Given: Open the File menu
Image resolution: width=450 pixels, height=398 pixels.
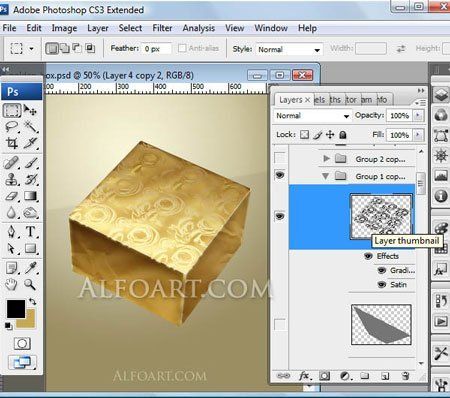Looking at the screenshot, I should 9,28.
